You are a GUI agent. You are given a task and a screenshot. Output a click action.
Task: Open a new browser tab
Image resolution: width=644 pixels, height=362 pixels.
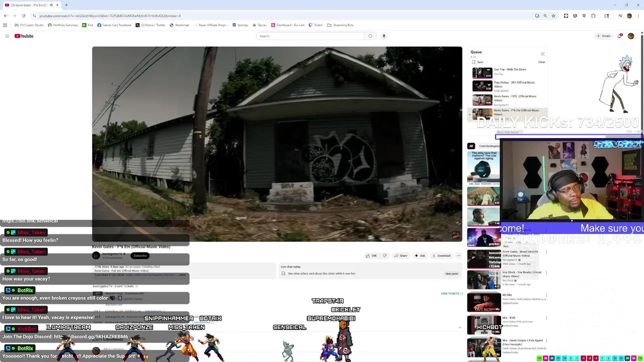click(x=66, y=5)
